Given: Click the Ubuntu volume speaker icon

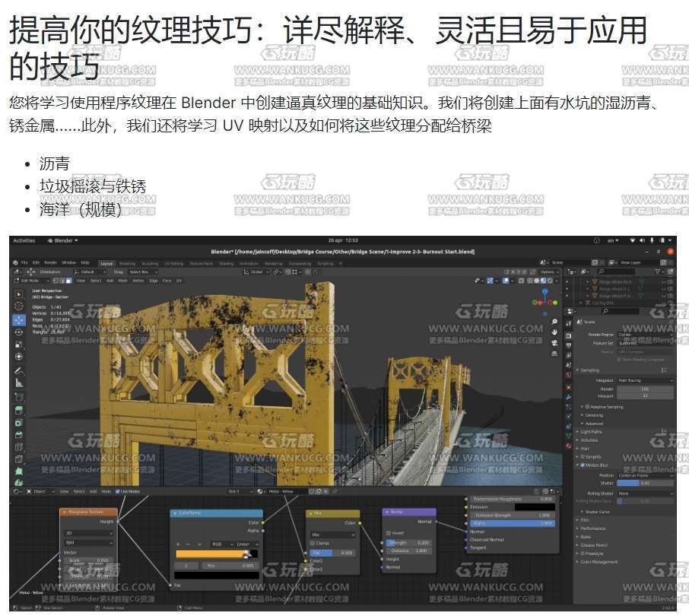Looking at the screenshot, I should click(642, 240).
